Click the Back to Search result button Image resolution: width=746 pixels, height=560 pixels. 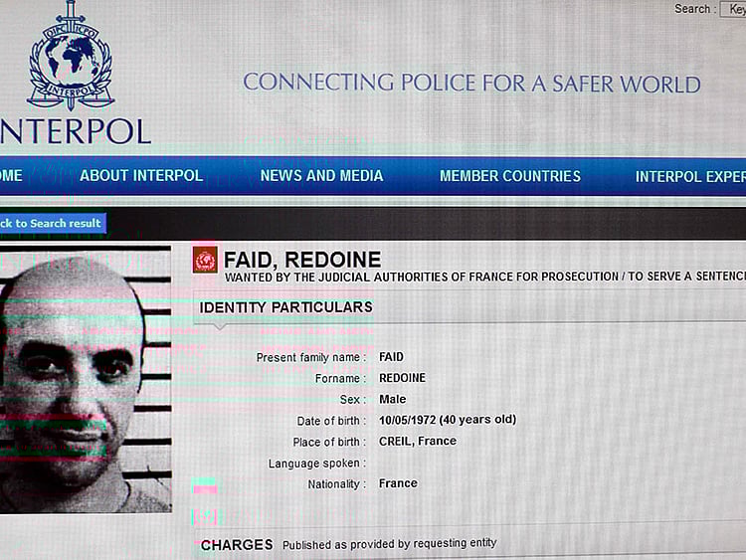click(51, 223)
